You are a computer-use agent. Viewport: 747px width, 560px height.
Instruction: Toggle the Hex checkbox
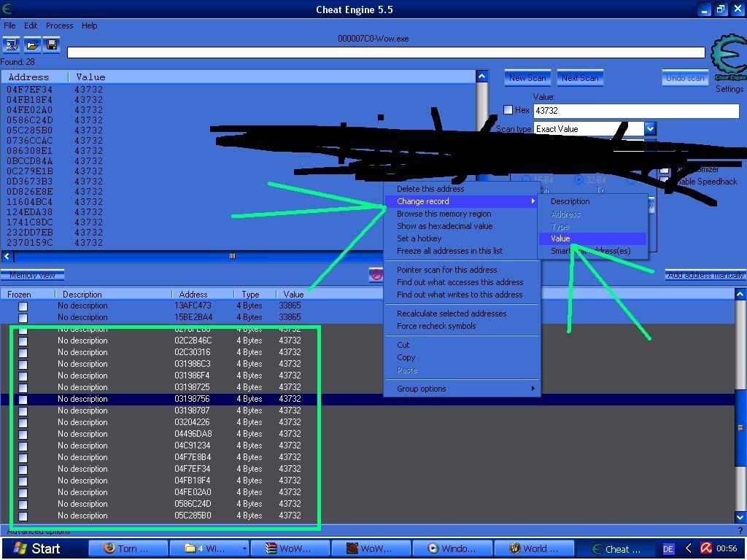(508, 110)
